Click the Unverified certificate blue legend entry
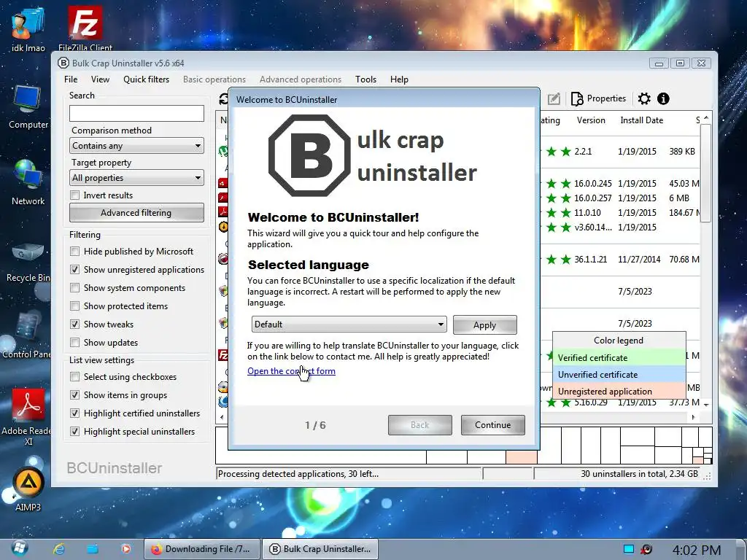This screenshot has height=560, width=747. [619, 374]
